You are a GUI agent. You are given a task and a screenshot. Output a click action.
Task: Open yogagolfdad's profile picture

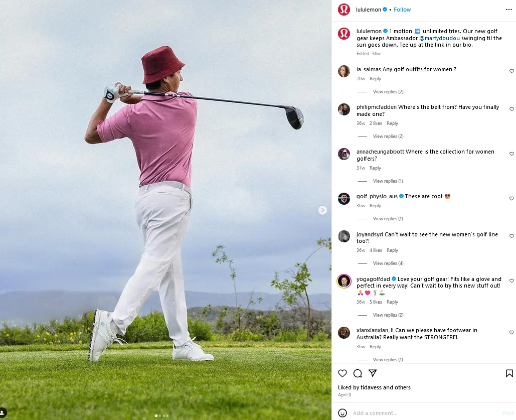pos(343,281)
